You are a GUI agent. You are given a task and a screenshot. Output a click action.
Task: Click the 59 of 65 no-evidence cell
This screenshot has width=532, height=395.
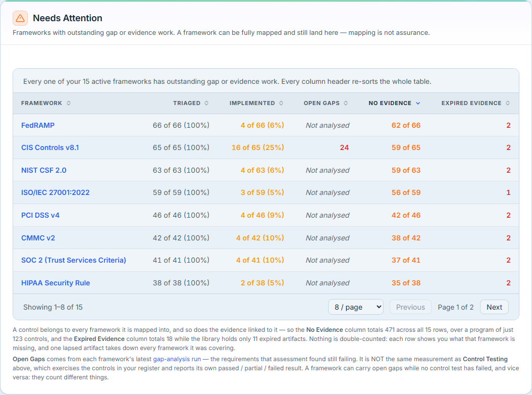tap(406, 147)
